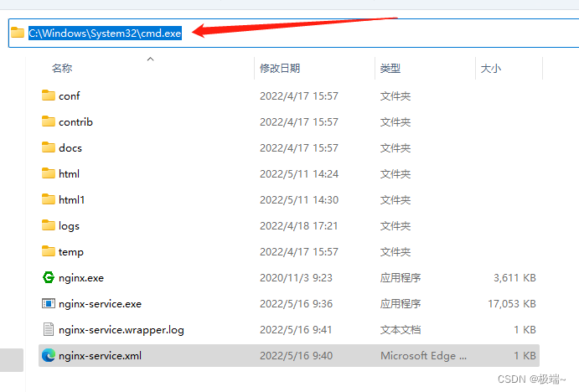Select the docs folder name

click(x=70, y=148)
